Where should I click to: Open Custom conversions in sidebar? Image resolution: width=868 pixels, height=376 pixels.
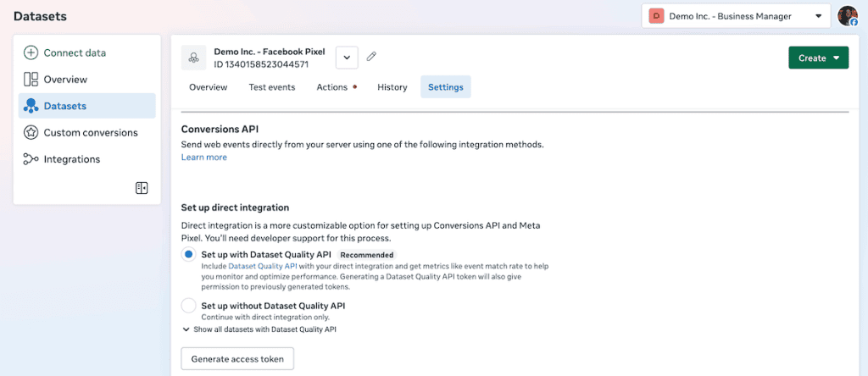pyautogui.click(x=87, y=133)
